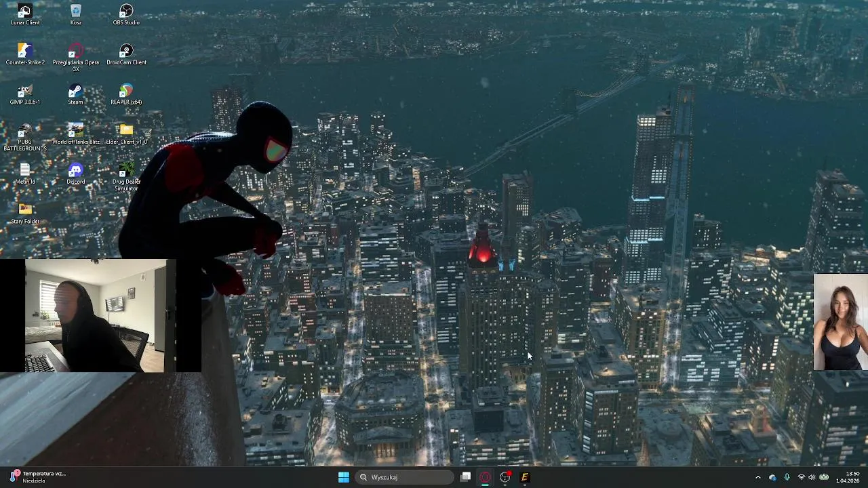Select the Metin Id text file
The width and height of the screenshot is (868, 488).
(25, 174)
